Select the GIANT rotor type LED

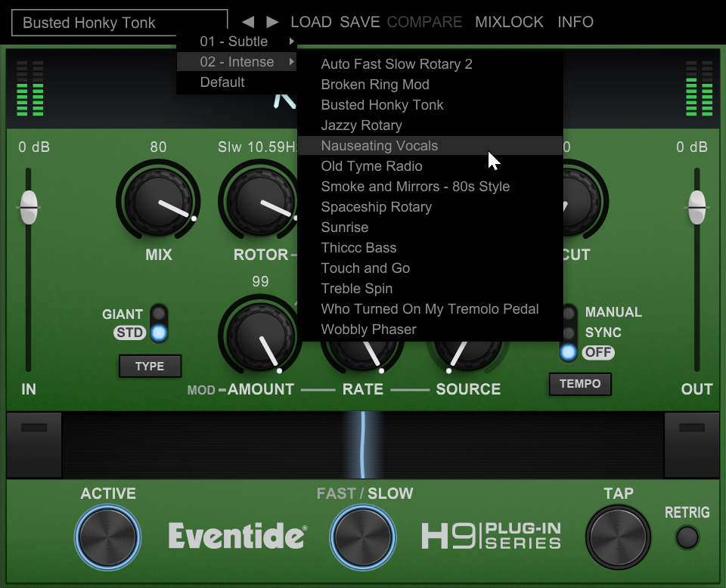(159, 314)
